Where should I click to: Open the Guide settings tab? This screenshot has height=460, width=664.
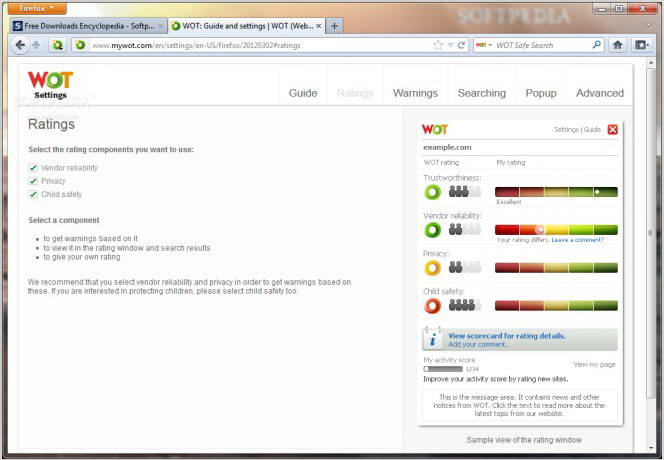[303, 93]
